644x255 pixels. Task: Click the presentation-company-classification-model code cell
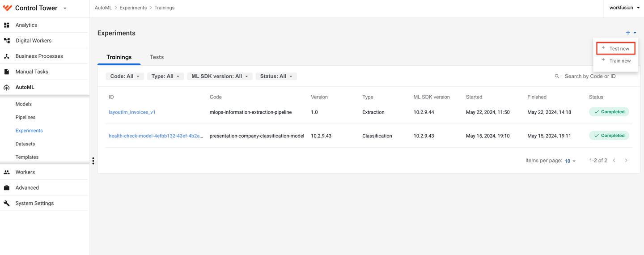(257, 136)
